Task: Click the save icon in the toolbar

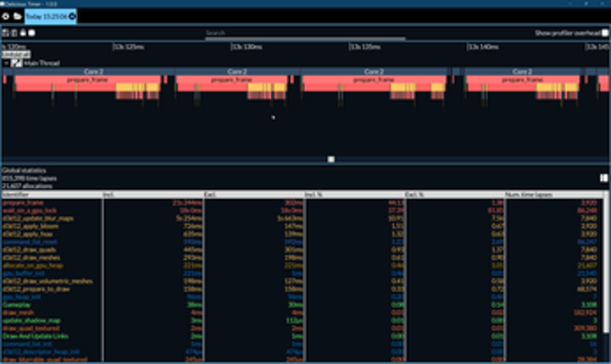Action: pos(5,33)
